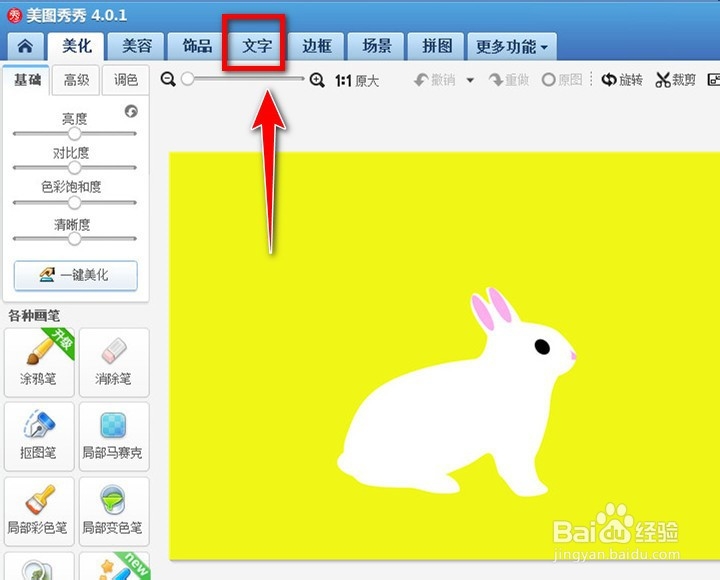Click the 色彩饱和度 saturation slider handle
This screenshot has width=720, height=580.
point(74,203)
